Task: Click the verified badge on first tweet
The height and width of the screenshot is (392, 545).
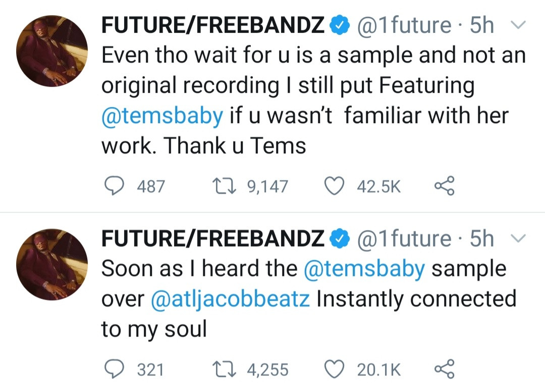Action: pyautogui.click(x=339, y=25)
